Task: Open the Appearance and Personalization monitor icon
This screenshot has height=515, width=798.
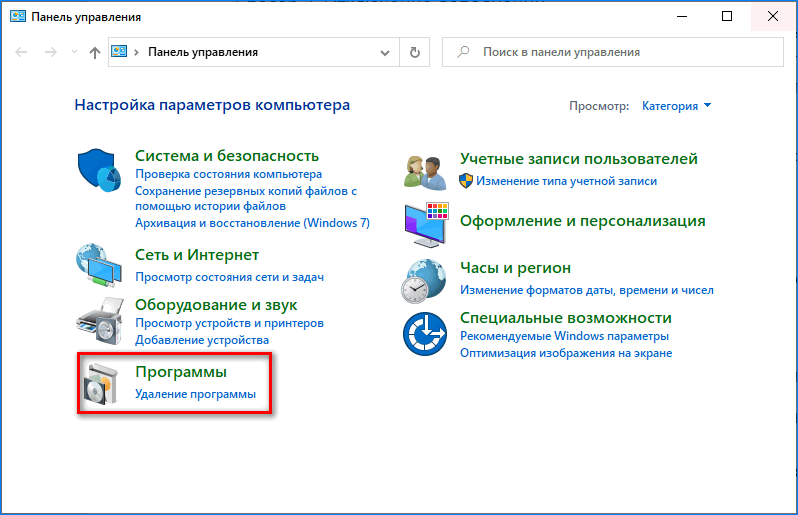Action: pos(426,224)
